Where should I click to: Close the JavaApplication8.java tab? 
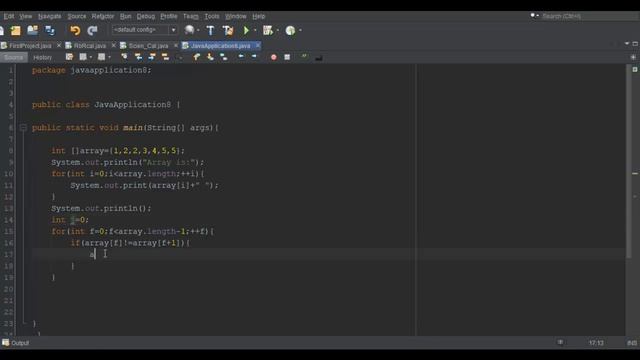click(258, 45)
